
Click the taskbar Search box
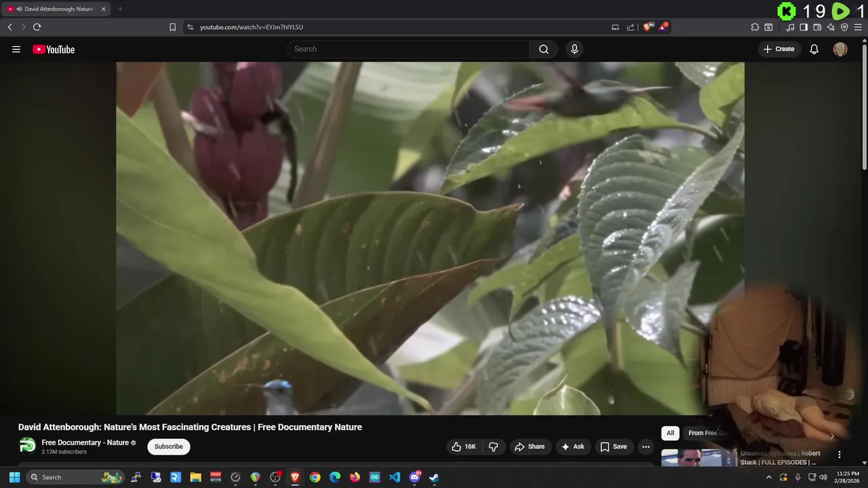point(76,477)
